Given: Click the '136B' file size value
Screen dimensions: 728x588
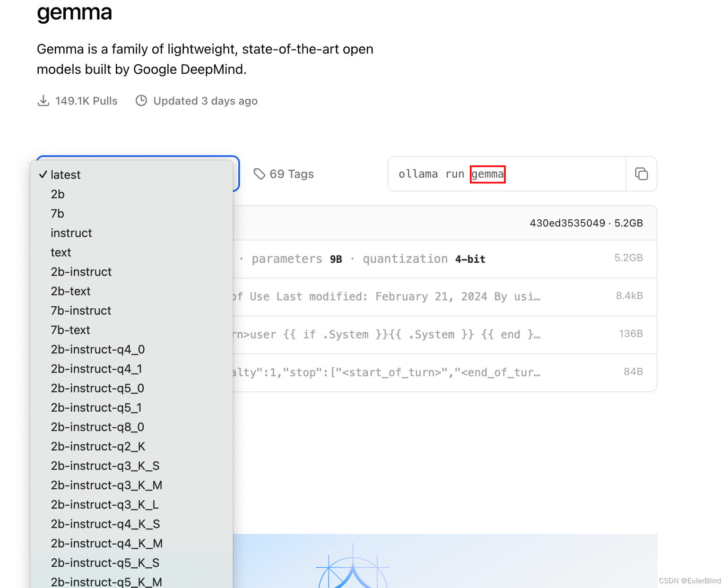Looking at the screenshot, I should coord(631,333).
